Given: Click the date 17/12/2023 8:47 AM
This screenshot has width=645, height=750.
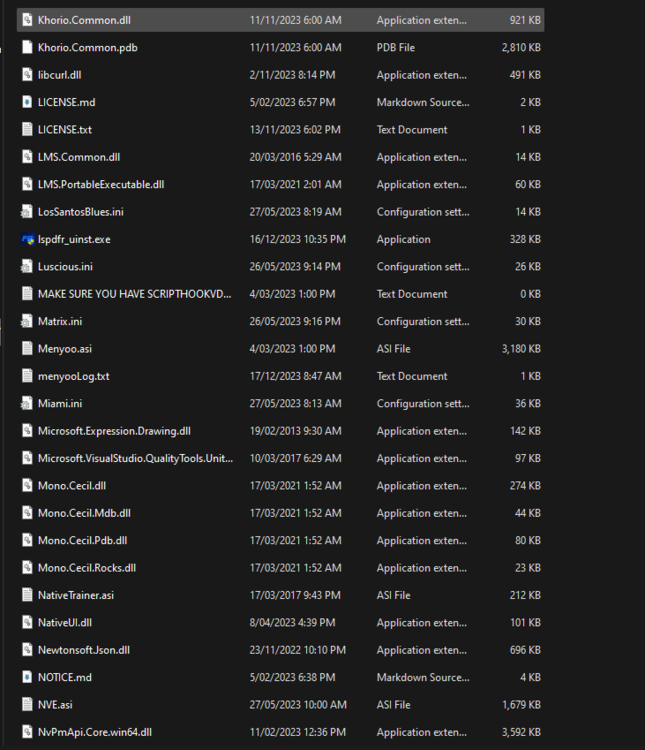Looking at the screenshot, I should tap(295, 376).
